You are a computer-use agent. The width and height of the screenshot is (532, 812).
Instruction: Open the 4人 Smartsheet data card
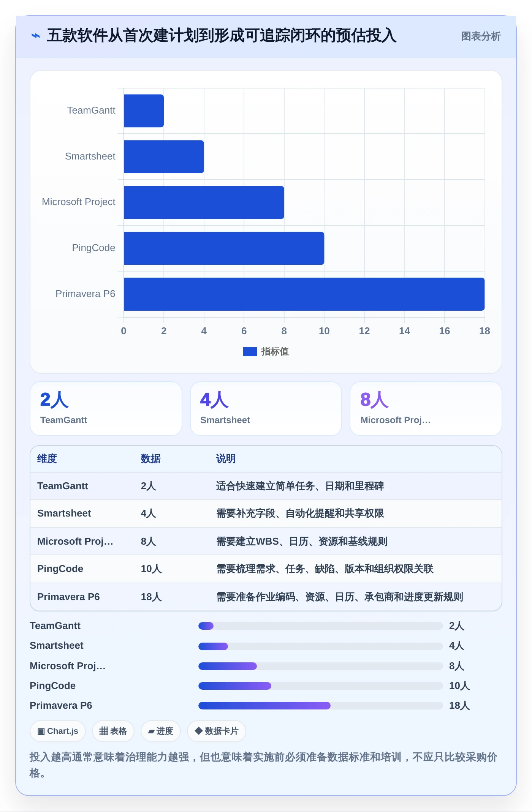266,409
